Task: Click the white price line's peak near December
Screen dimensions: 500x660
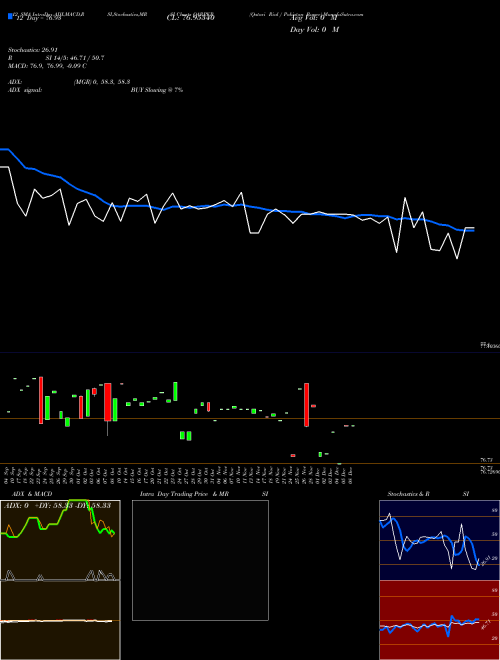Action: (405, 198)
